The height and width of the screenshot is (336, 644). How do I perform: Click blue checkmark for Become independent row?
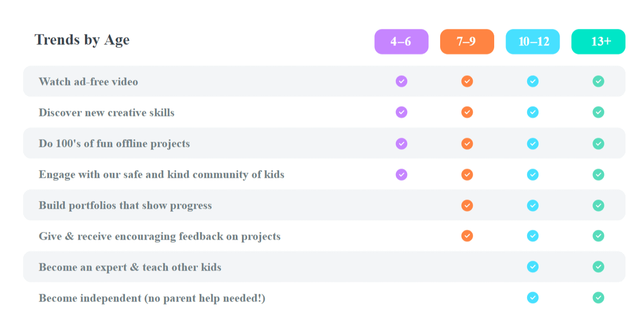click(533, 298)
